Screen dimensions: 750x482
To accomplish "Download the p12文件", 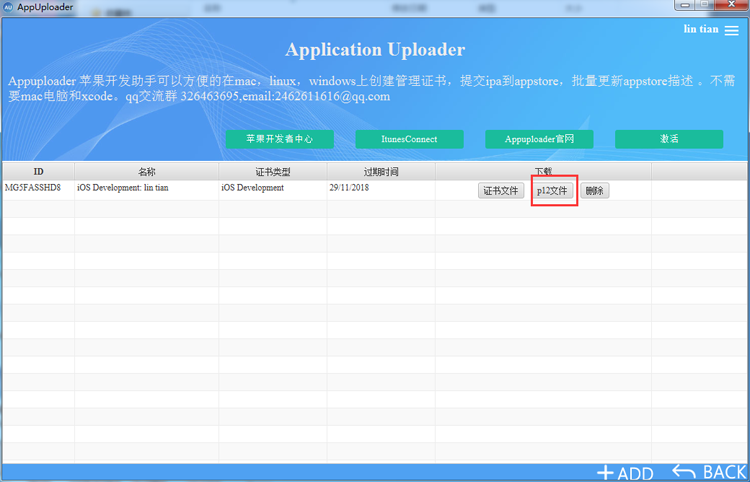I will pos(554,191).
